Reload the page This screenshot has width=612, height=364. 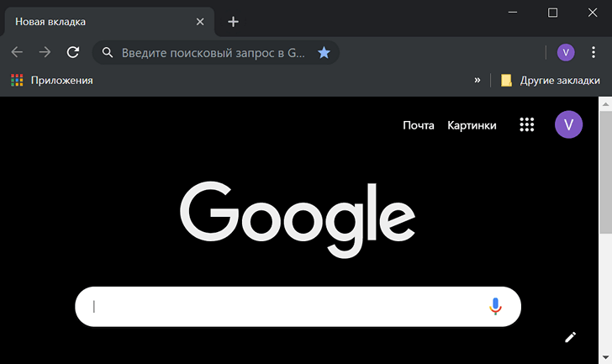(x=73, y=52)
